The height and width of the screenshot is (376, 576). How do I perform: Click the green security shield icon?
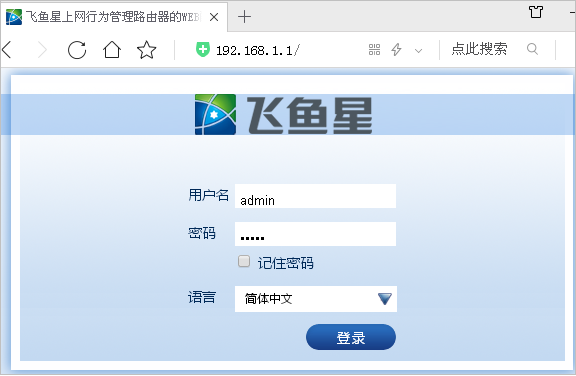[x=202, y=50]
